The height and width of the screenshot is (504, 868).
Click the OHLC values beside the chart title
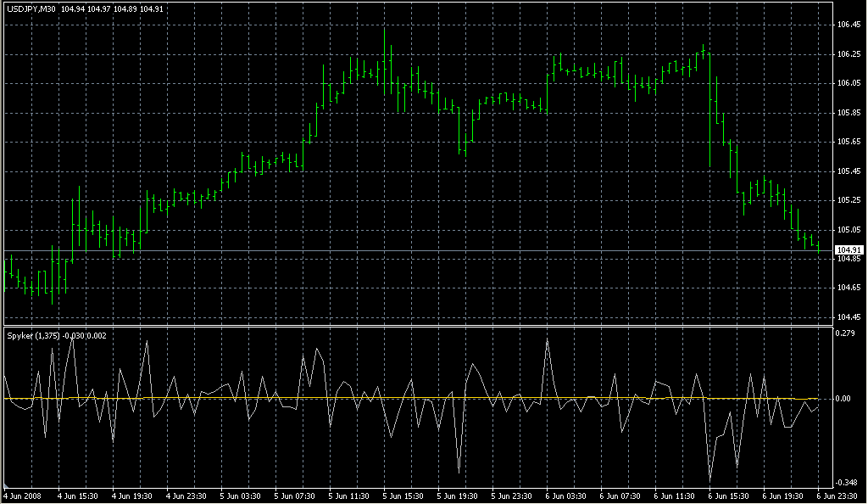point(112,9)
